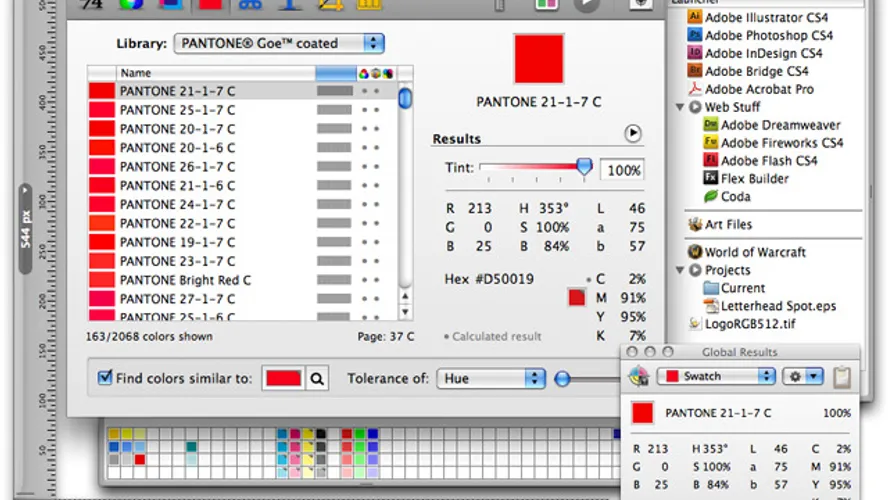Screen dimensions: 888x500
Task: Click the Global Results color picker icon
Action: [639, 376]
